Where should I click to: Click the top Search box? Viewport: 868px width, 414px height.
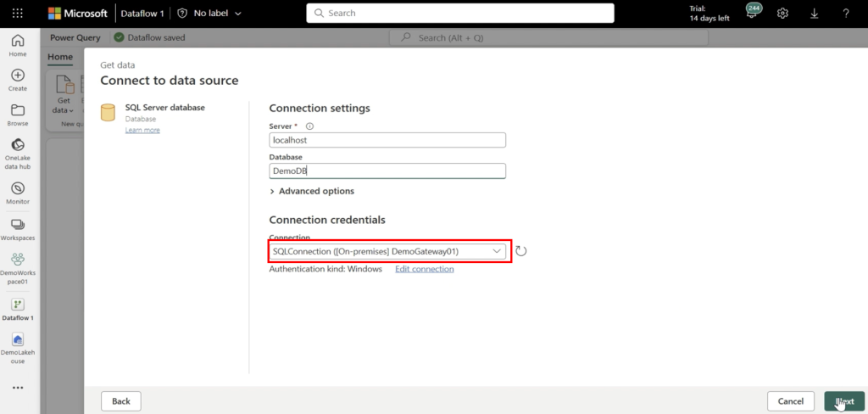pyautogui.click(x=460, y=14)
